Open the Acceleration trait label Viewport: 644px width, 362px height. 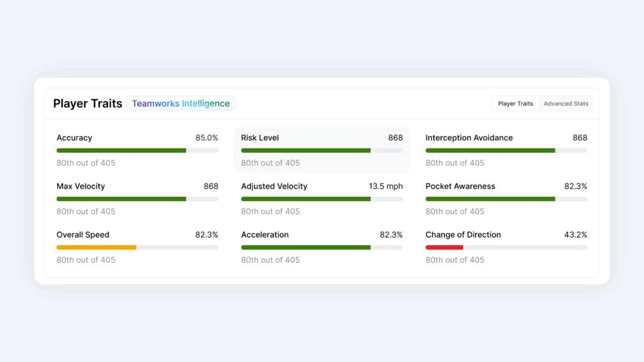click(x=265, y=234)
